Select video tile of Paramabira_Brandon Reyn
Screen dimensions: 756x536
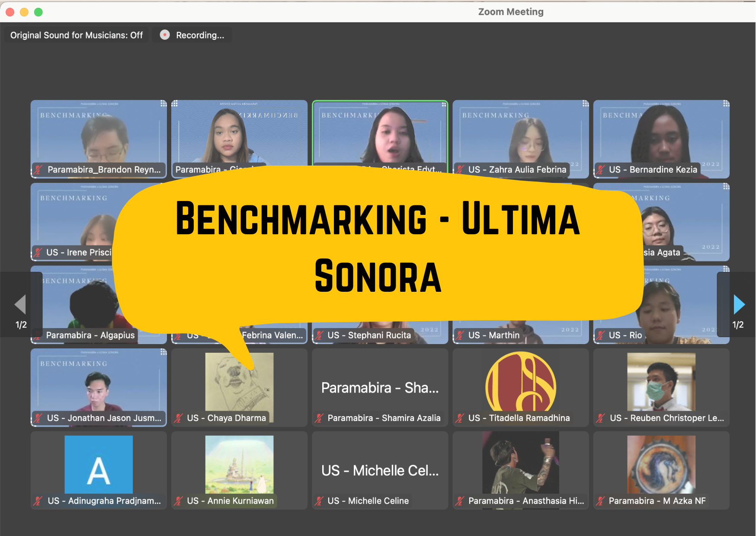99,139
